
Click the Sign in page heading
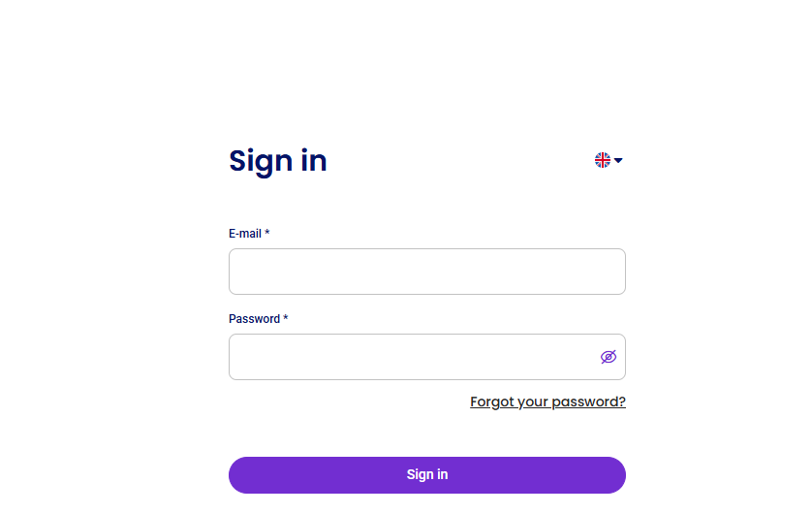pos(278,161)
